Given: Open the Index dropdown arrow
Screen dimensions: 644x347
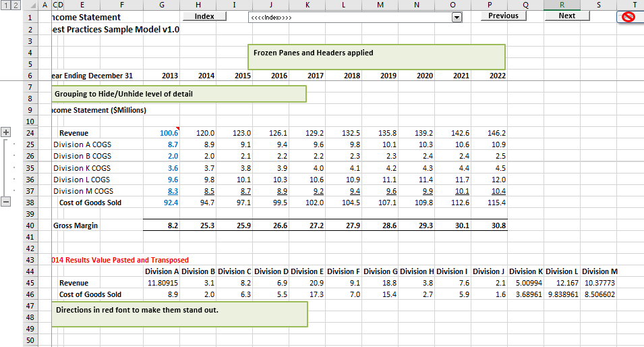Looking at the screenshot, I should [457, 17].
